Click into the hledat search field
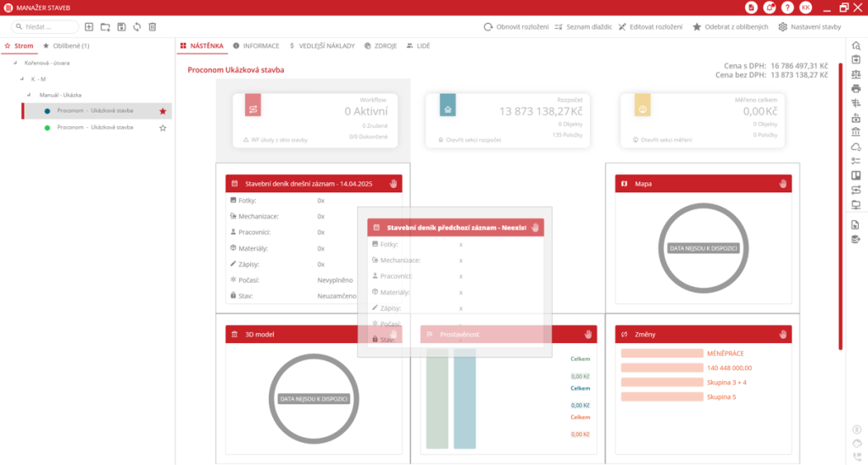This screenshot has height=465, width=868. tap(49, 27)
